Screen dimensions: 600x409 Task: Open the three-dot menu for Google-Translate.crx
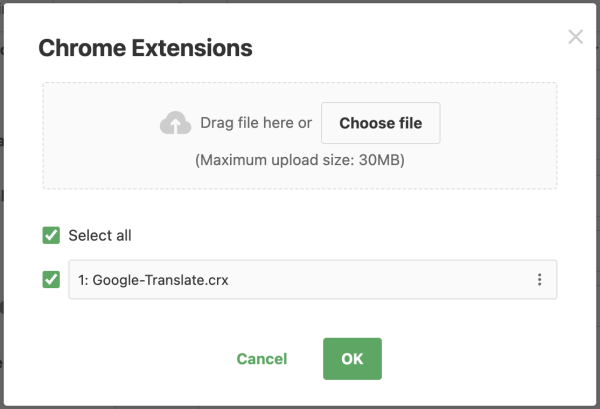coord(539,280)
